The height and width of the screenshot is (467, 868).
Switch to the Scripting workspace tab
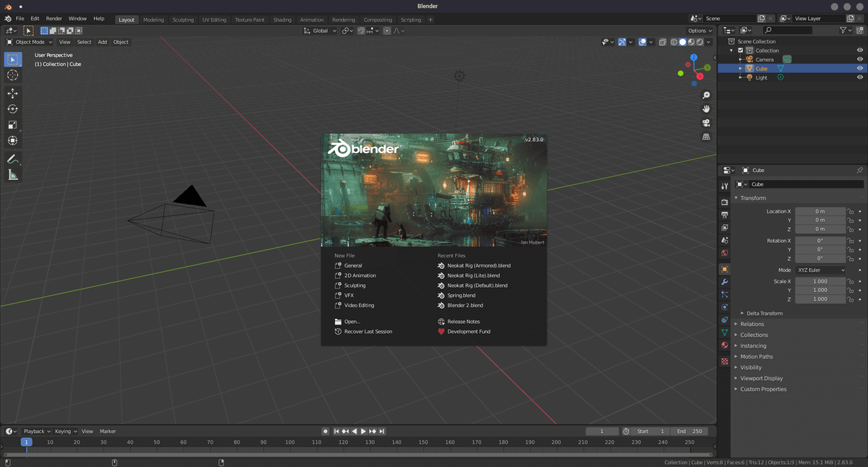pos(411,20)
